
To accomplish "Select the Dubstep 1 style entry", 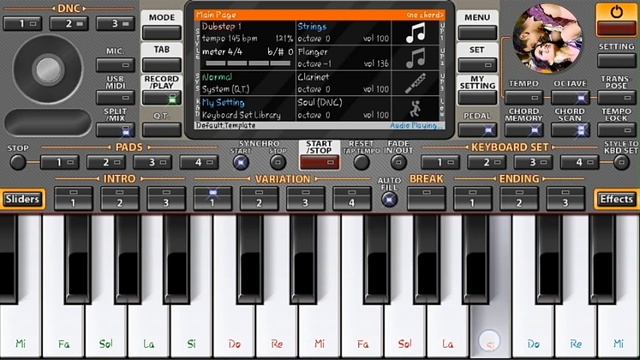I will 221,27.
